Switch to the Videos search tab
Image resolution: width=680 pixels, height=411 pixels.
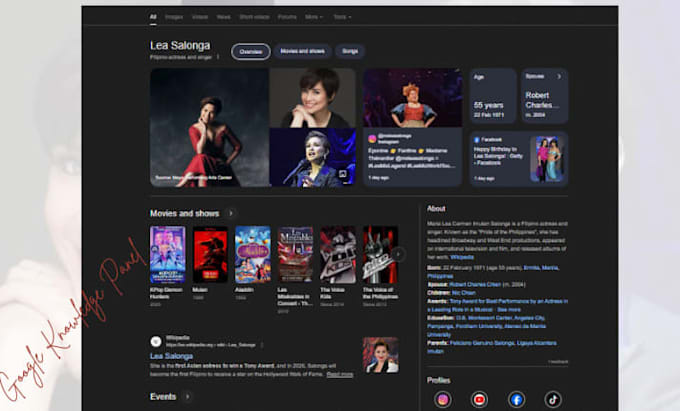click(x=200, y=17)
